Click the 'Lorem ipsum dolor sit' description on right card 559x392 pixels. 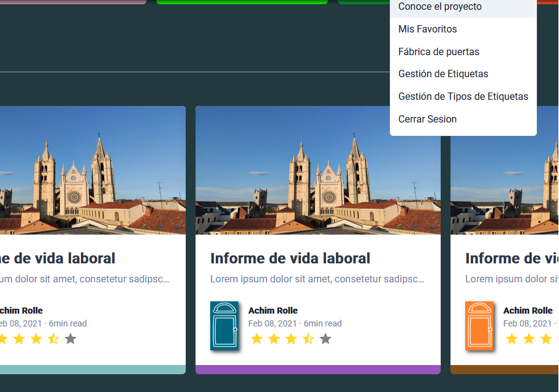[x=512, y=279]
